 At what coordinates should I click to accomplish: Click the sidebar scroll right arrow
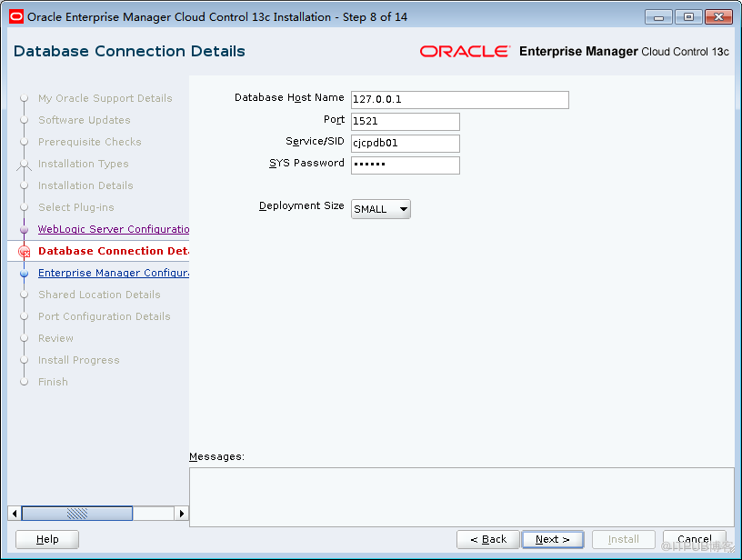coord(182,513)
